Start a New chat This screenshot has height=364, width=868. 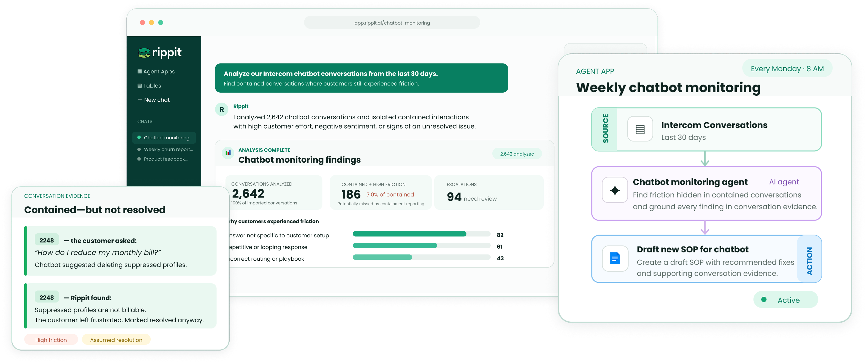tap(154, 100)
